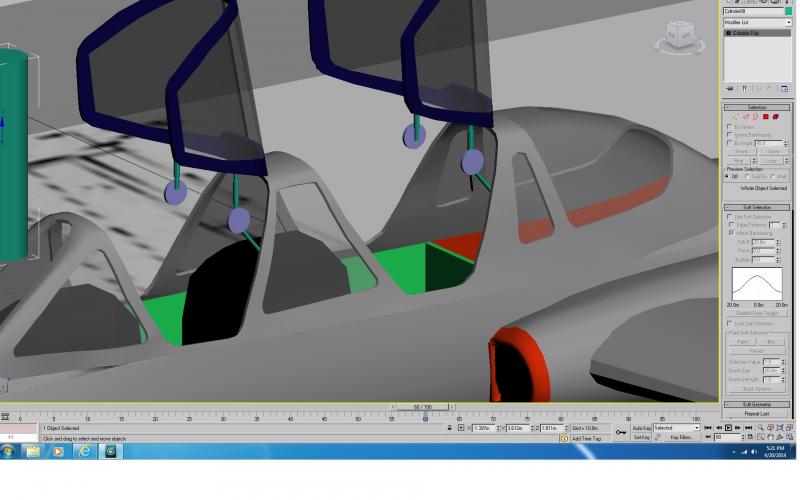Click the Key Filters button
Screen dimensions: 800x500
pos(681,437)
